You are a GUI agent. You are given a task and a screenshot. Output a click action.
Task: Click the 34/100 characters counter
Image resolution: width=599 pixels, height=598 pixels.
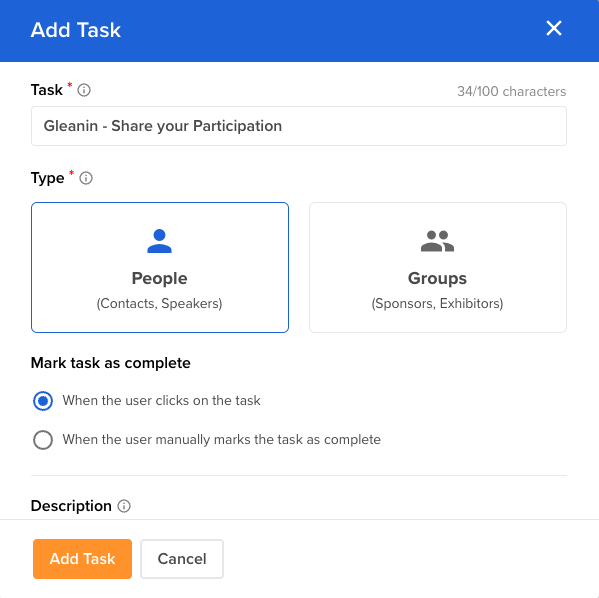pos(512,91)
